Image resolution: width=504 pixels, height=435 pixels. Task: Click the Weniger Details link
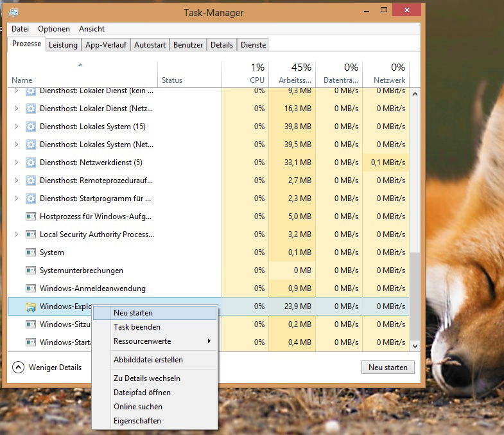tap(55, 368)
